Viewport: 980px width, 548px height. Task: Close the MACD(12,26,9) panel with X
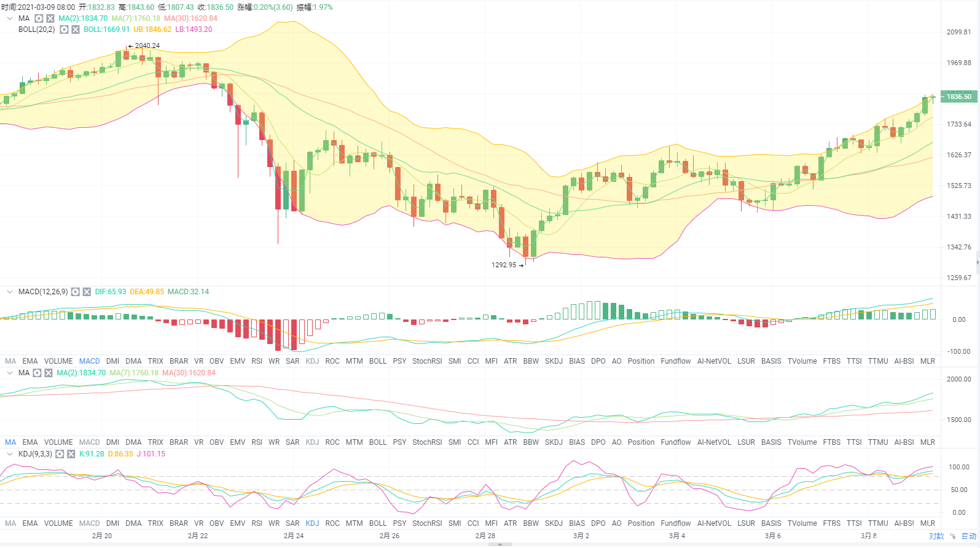click(87, 292)
